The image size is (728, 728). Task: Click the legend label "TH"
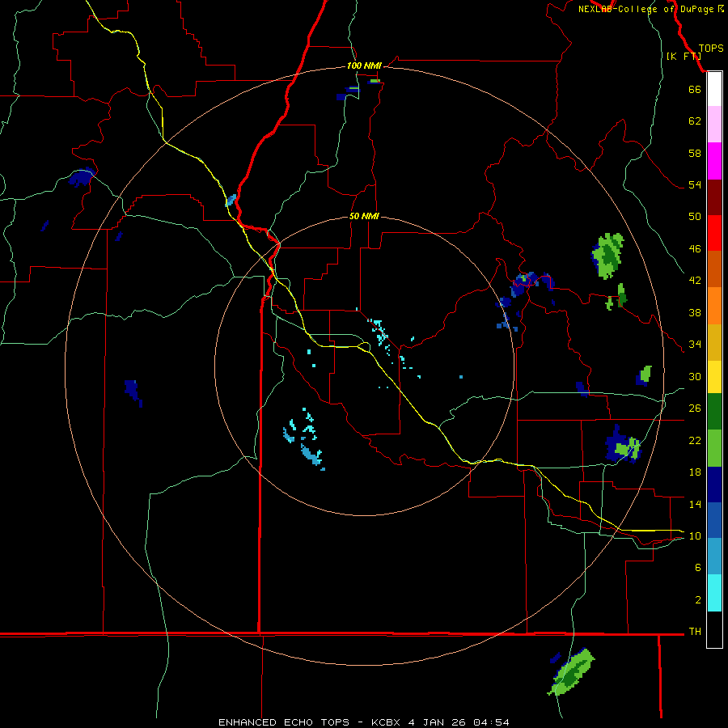tap(695, 632)
